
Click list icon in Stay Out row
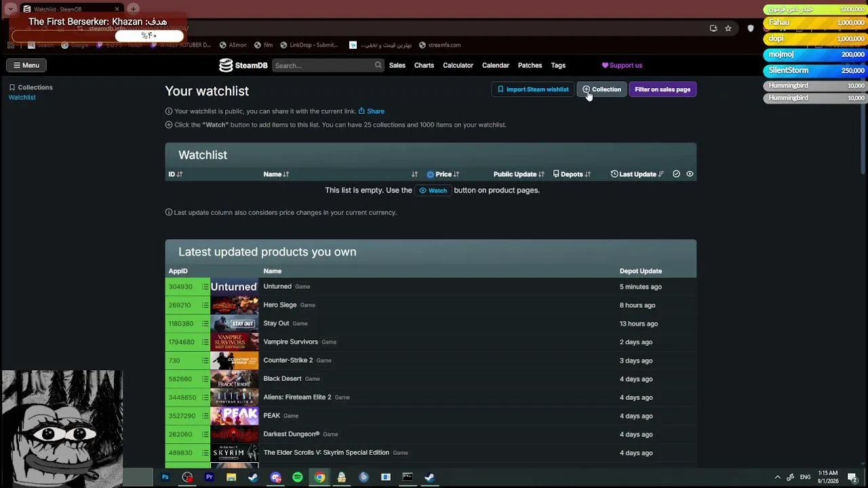click(x=205, y=323)
